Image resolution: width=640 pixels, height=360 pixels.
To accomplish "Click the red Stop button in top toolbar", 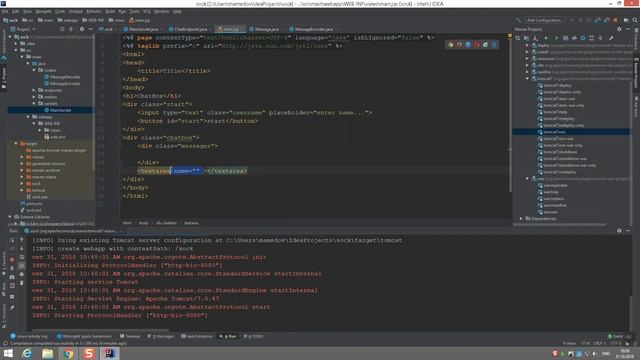I will (x=616, y=20).
